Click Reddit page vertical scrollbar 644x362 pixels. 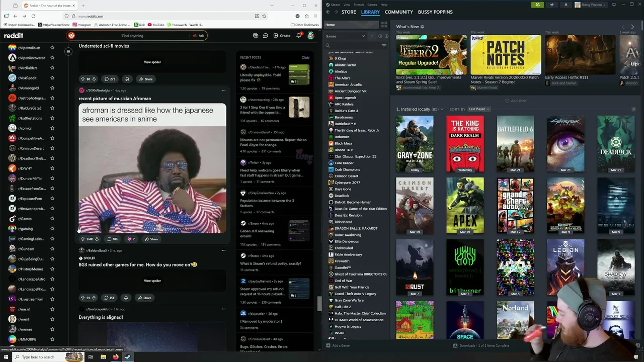[319, 304]
